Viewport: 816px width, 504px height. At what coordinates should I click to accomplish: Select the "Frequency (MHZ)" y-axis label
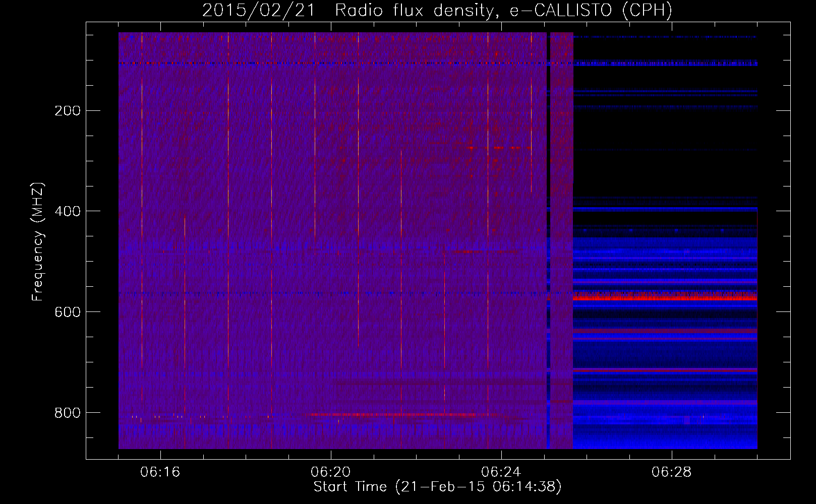click(x=38, y=242)
